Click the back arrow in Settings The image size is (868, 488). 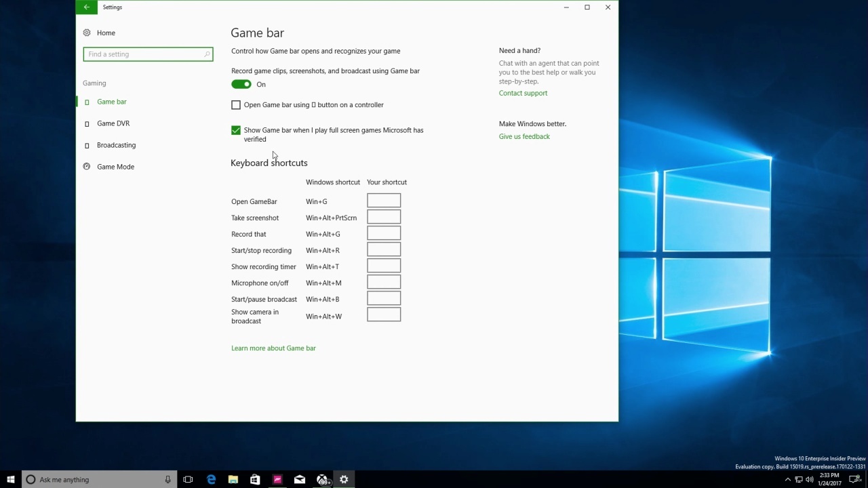86,7
